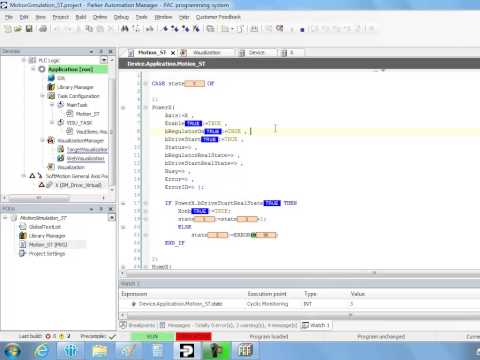480x360 pixels.
Task: Open the Customer Feedback menu
Action: pyautogui.click(x=218, y=17)
